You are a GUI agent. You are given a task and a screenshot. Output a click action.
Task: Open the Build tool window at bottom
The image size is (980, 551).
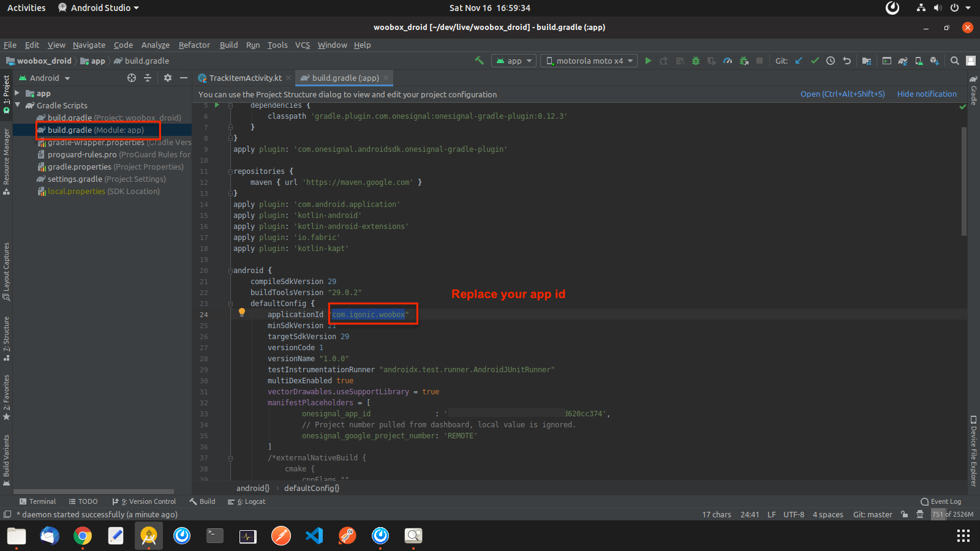(x=202, y=501)
